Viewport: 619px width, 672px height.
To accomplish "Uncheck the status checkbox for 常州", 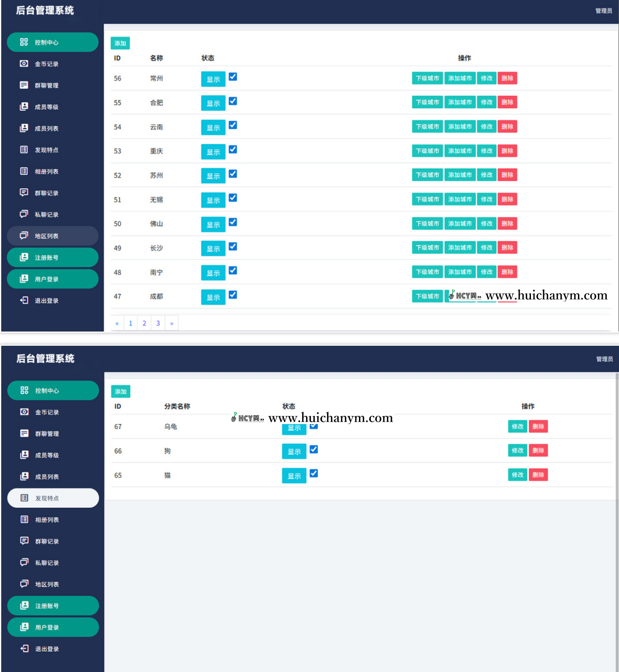I will (x=233, y=77).
